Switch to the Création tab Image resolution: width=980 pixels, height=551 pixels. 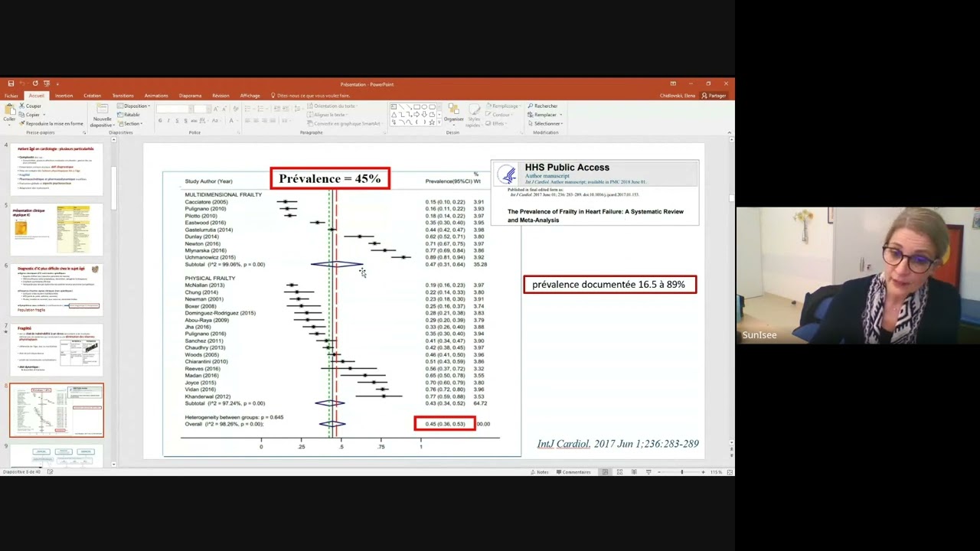[92, 96]
